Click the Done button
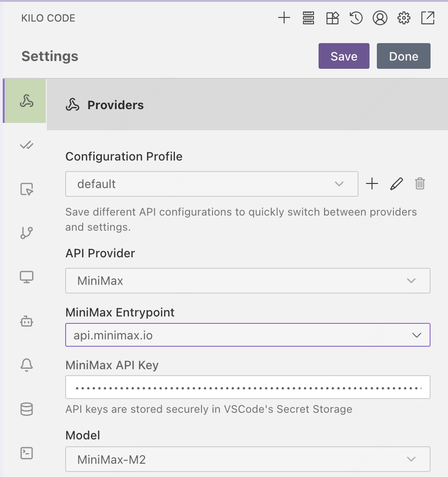Screen dimensions: 448x477 [403, 56]
